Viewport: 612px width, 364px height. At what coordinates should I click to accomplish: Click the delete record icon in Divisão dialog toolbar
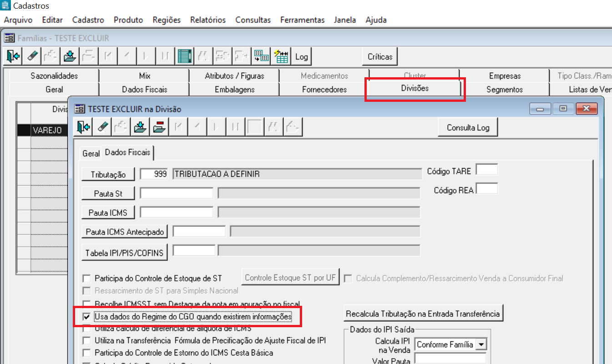tap(158, 127)
